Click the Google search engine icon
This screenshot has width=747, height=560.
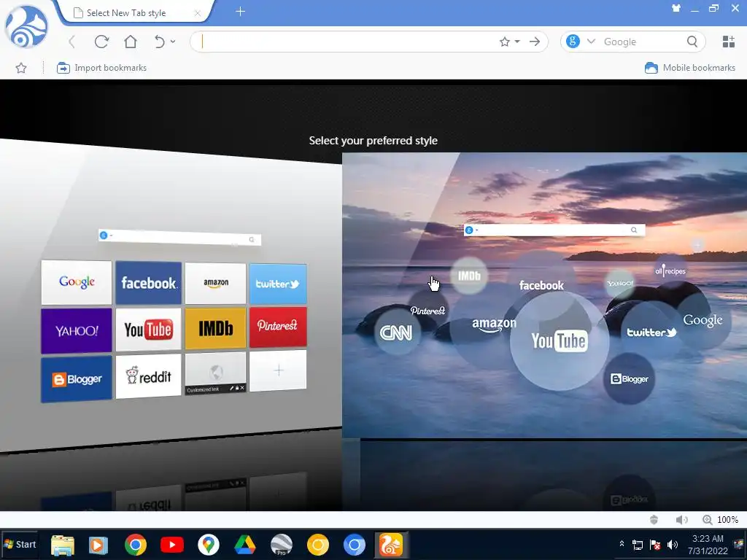573,42
